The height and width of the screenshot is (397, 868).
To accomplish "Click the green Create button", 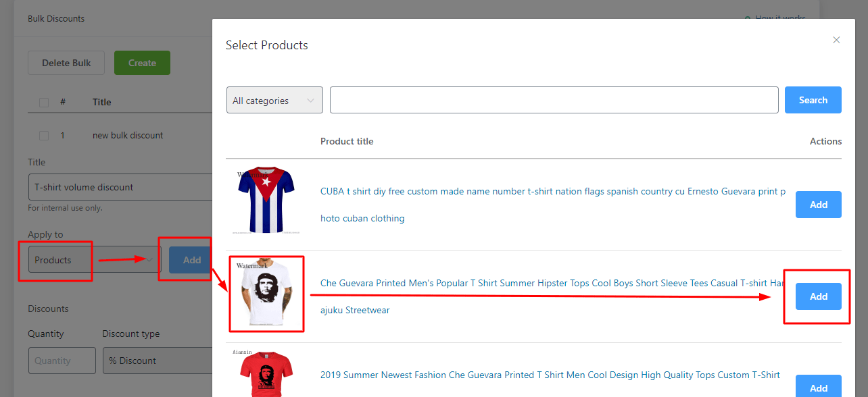I will click(142, 63).
